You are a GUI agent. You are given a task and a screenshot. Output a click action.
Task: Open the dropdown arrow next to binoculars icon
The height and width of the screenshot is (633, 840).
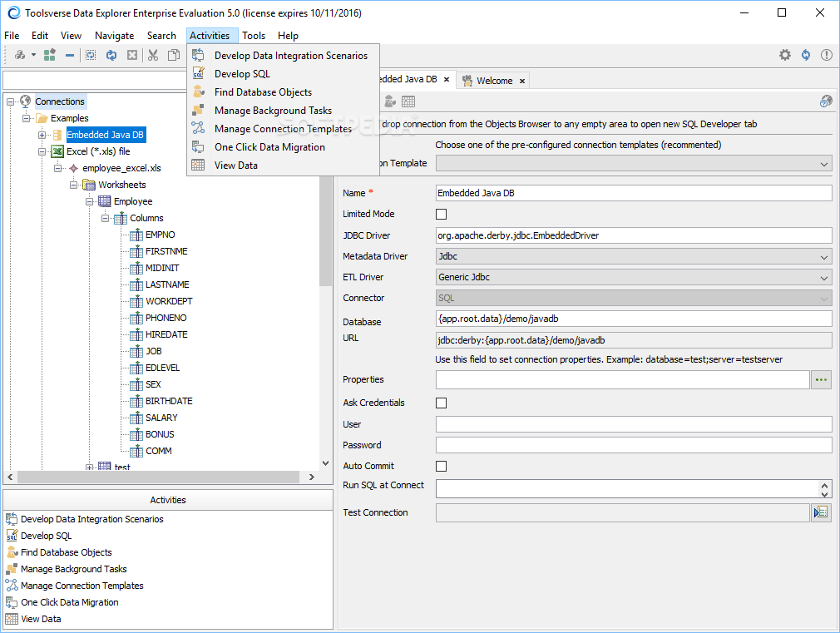coord(33,55)
